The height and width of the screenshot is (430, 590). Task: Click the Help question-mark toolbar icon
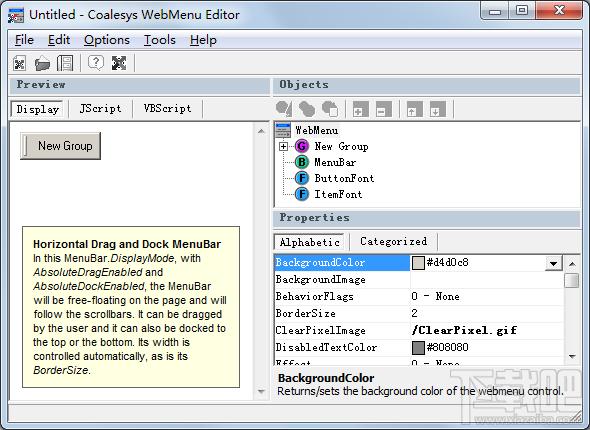tap(96, 63)
